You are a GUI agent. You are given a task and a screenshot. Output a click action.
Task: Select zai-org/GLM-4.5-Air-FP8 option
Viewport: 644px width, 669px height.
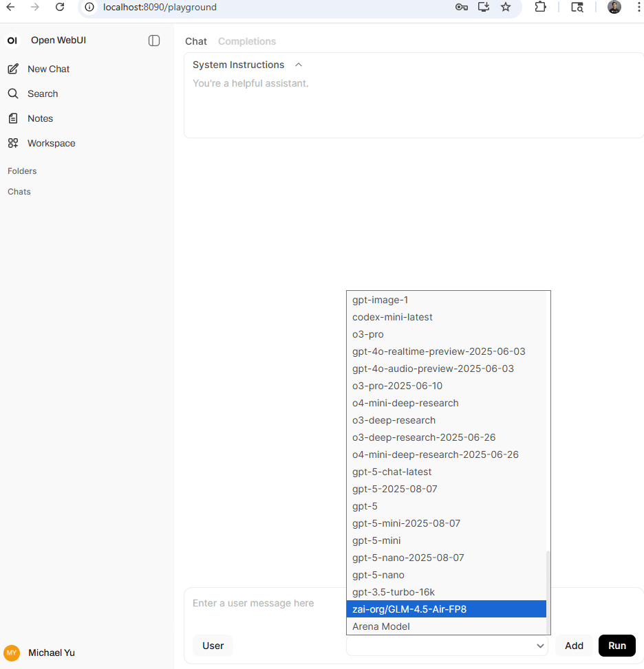click(x=447, y=609)
